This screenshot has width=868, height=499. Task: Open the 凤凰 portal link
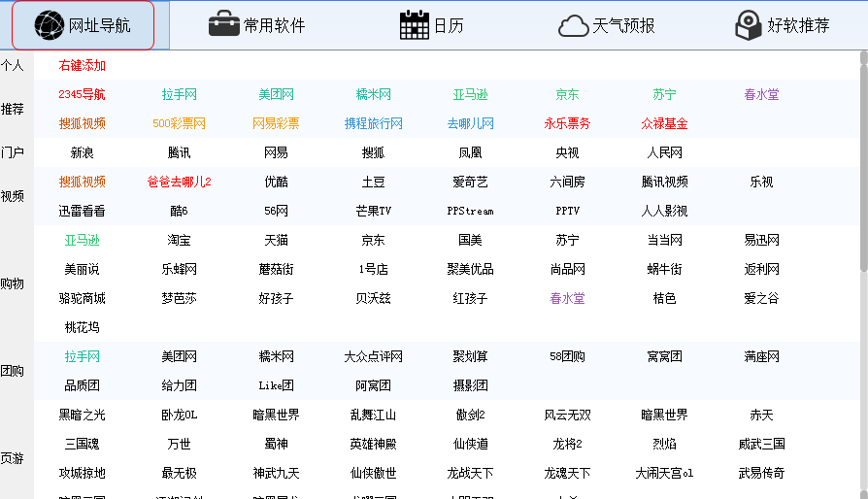coord(470,152)
